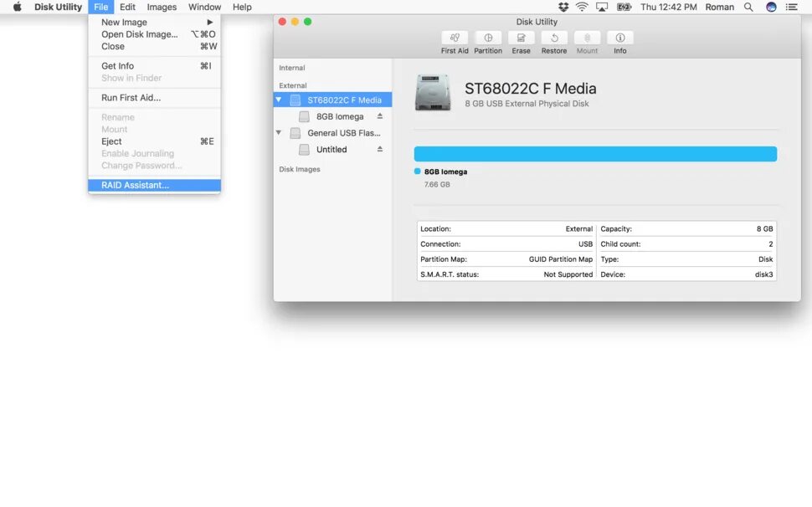
Task: Open Spotlight search
Action: click(x=748, y=7)
